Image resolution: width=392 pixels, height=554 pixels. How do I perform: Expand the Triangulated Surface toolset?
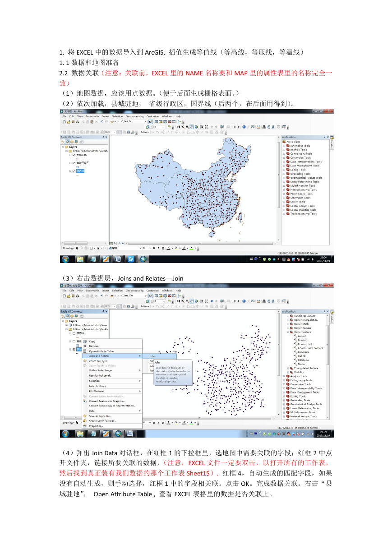click(288, 368)
